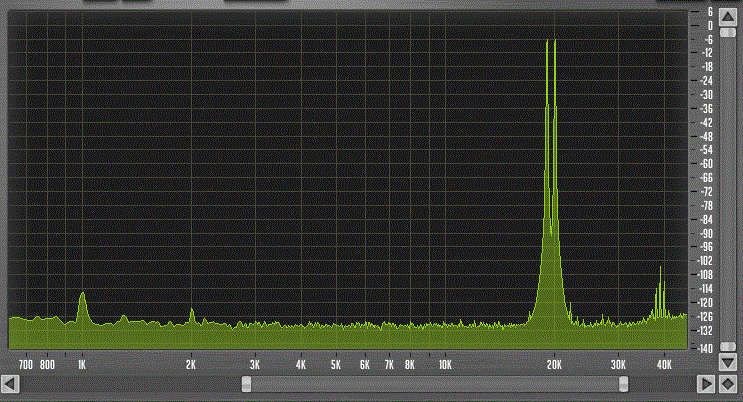Click the small spectrum peak at 1K
Image resolution: width=743 pixels, height=402 pixels.
[x=82, y=306]
